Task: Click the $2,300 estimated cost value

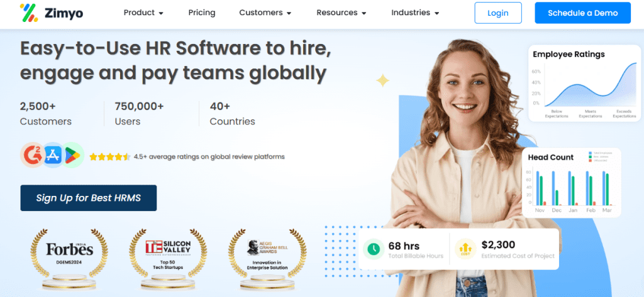Action: 498,245
